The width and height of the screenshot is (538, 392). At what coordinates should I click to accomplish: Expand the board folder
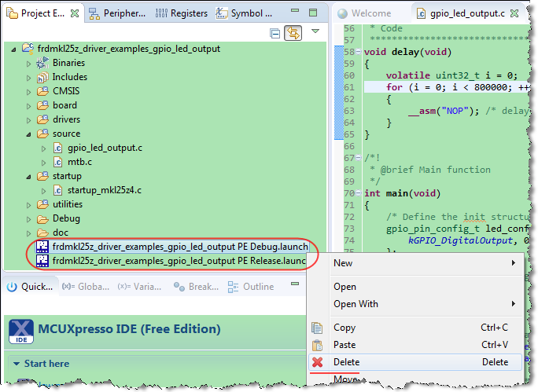point(29,106)
